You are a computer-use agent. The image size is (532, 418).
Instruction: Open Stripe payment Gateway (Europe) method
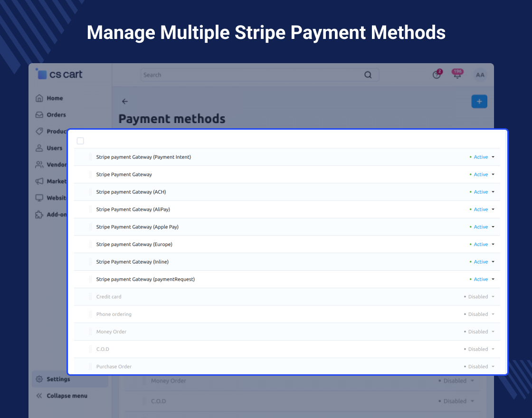click(134, 244)
